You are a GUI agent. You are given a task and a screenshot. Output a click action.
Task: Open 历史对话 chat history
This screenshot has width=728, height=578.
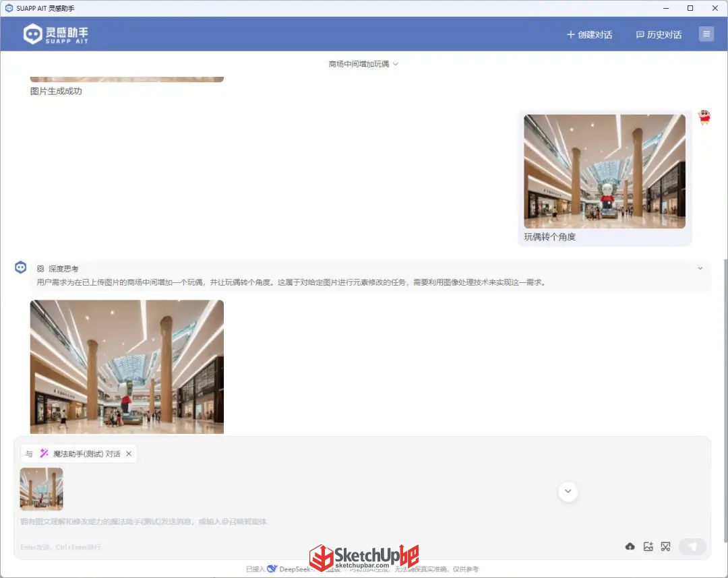pyautogui.click(x=659, y=34)
